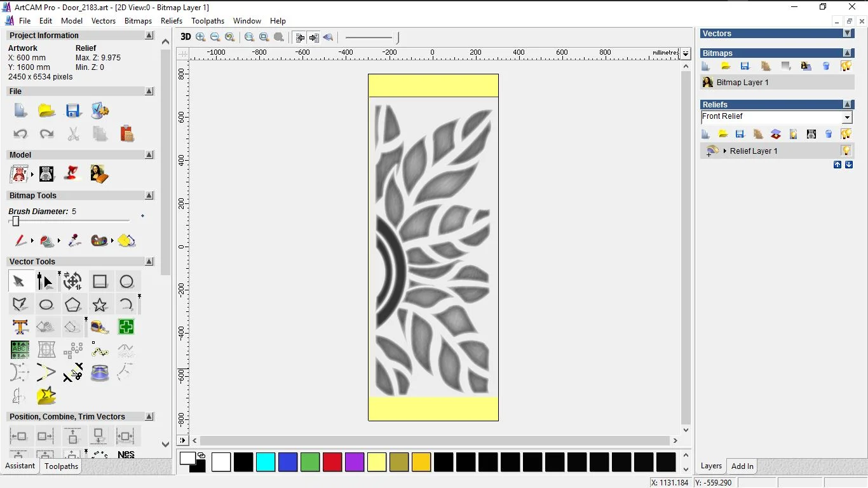Pick the cyan color swatch
868x488 pixels.
(266, 462)
